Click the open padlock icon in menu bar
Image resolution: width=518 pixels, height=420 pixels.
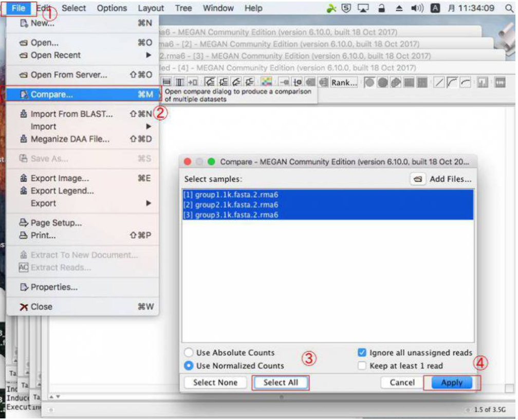coord(381,8)
